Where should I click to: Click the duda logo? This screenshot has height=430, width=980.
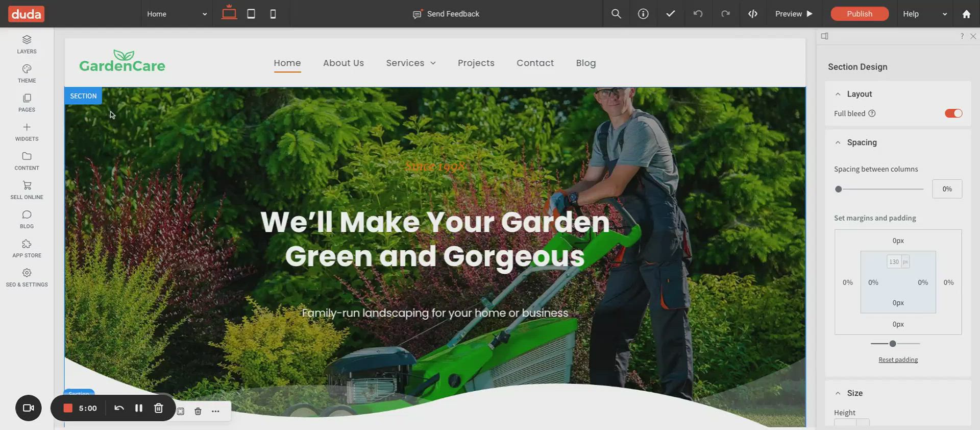point(26,14)
